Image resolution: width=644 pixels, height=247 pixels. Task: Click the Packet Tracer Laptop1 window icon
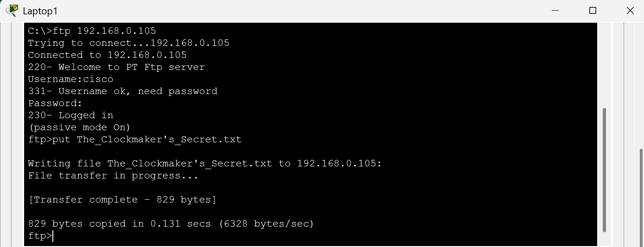click(x=12, y=10)
